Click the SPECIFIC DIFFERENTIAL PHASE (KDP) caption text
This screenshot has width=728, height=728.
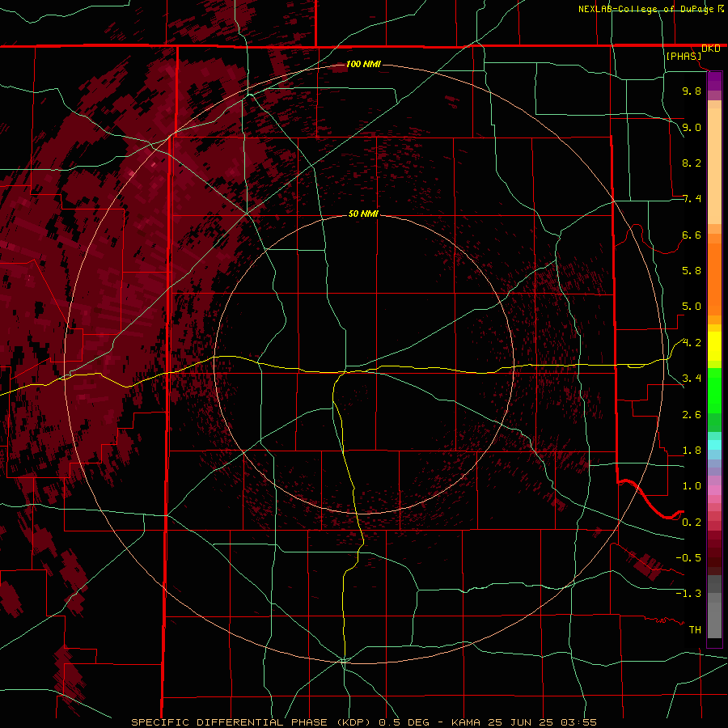click(253, 722)
